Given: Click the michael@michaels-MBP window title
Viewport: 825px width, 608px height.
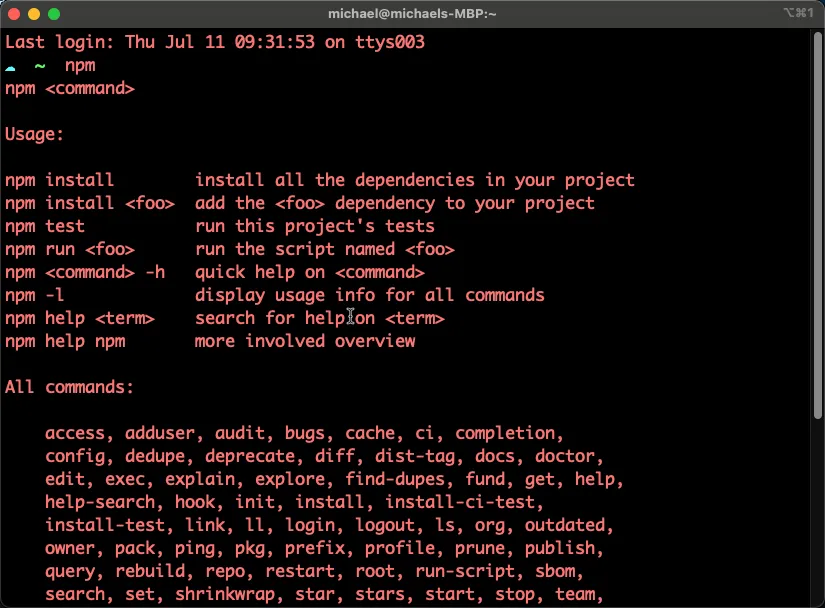Looking at the screenshot, I should point(412,14).
